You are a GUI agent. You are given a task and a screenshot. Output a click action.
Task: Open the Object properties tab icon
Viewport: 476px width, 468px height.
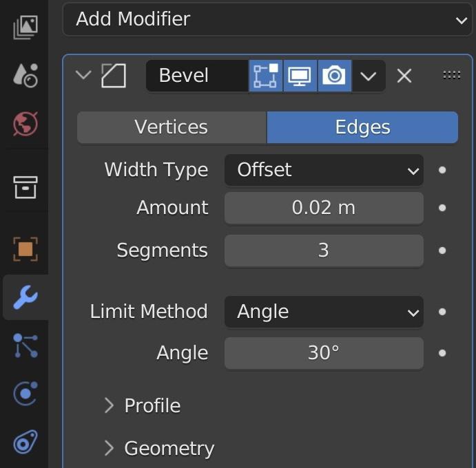point(25,248)
